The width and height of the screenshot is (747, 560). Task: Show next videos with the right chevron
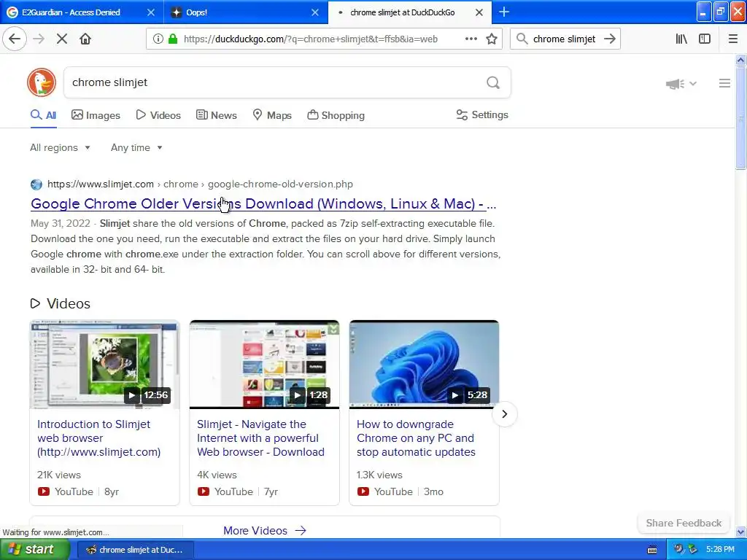[x=505, y=414]
